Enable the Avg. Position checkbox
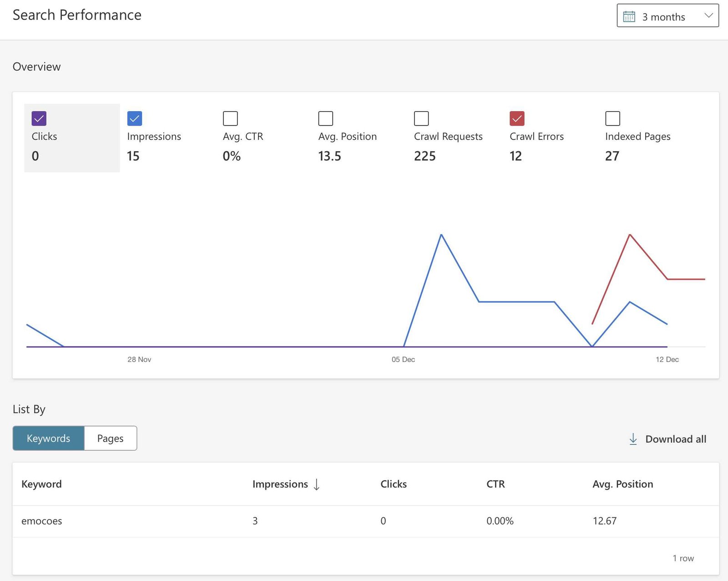Image resolution: width=728 pixels, height=581 pixels. pyautogui.click(x=326, y=118)
